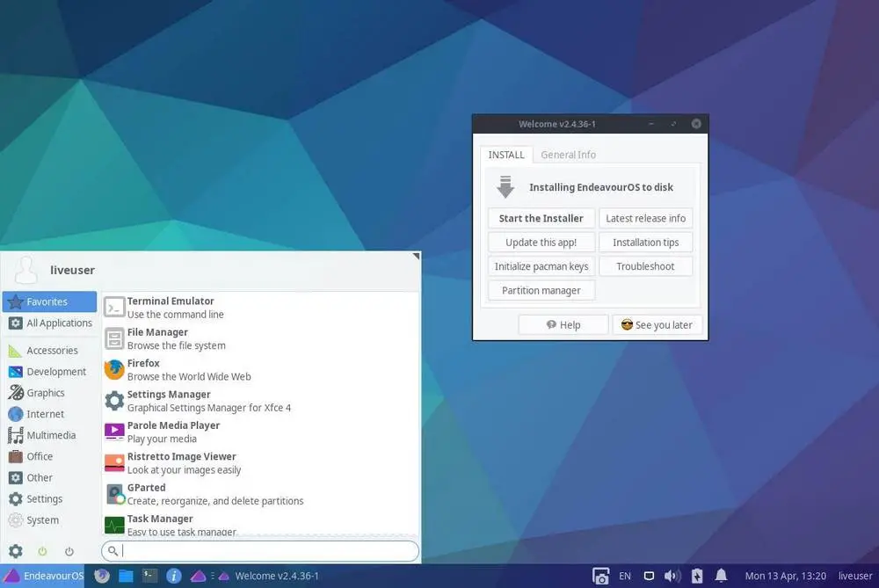Open Installation tips
This screenshot has height=588, width=879.
645,243
